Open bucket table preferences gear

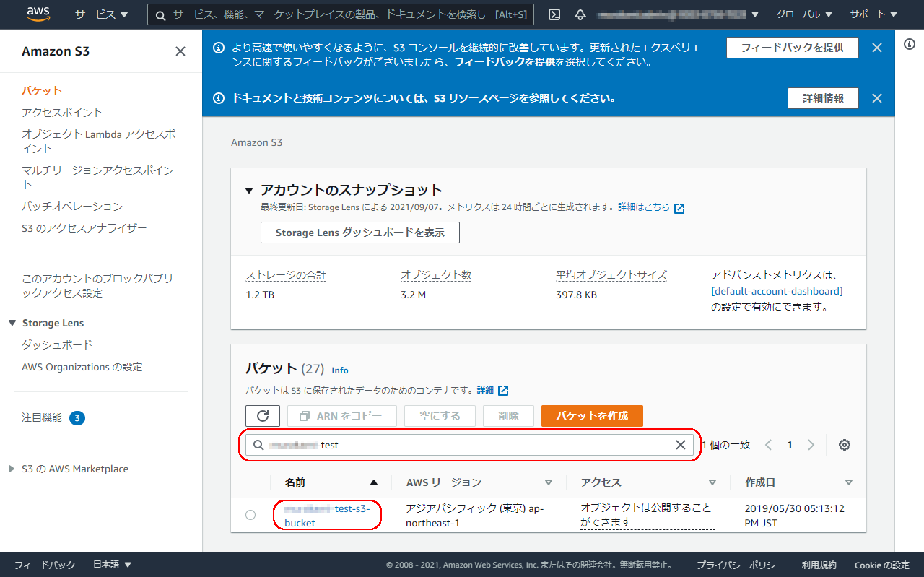[x=844, y=444]
